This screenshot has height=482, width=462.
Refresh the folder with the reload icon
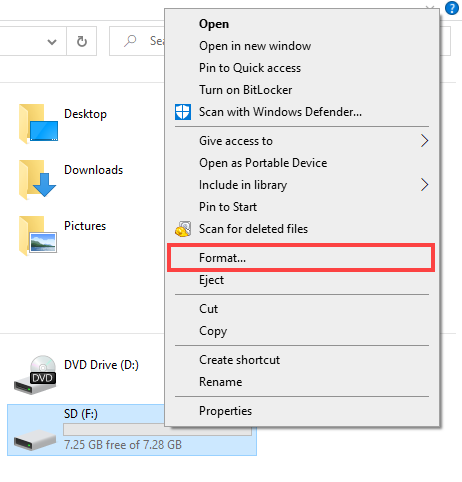tap(82, 41)
